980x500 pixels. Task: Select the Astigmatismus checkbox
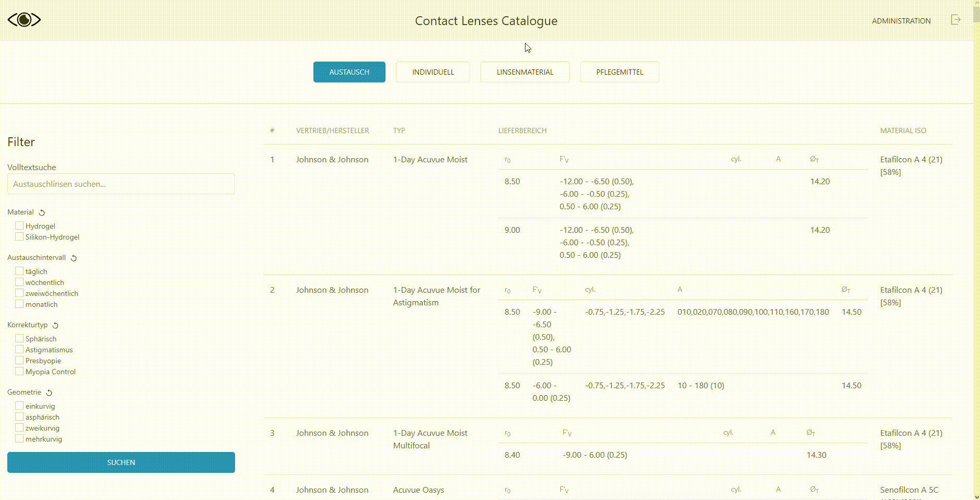[19, 349]
